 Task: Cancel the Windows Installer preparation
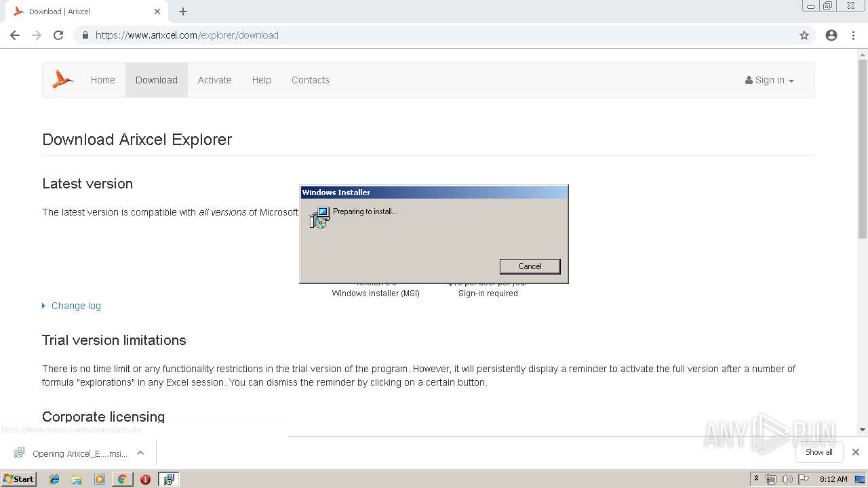(x=530, y=266)
